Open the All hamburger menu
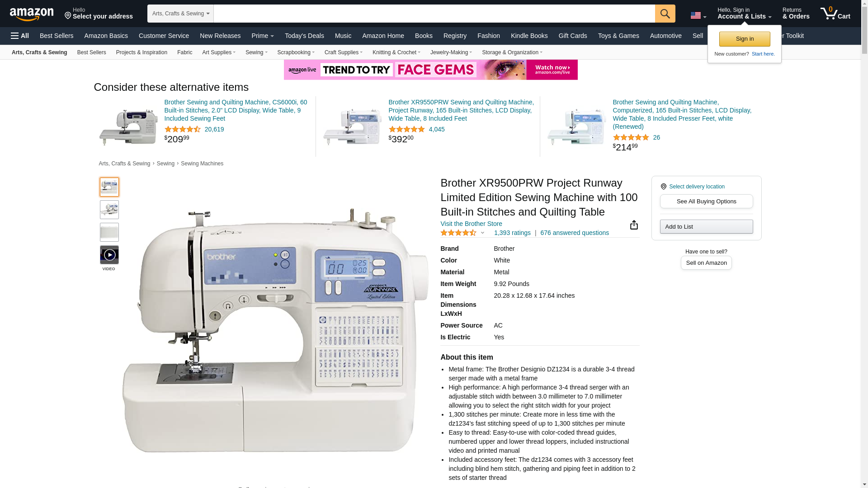Screen dimensions: 868x488 pyautogui.click(x=20, y=36)
